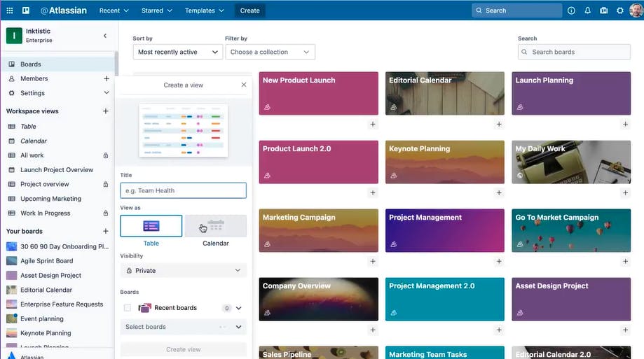Click the global Search box in header

pos(516,10)
